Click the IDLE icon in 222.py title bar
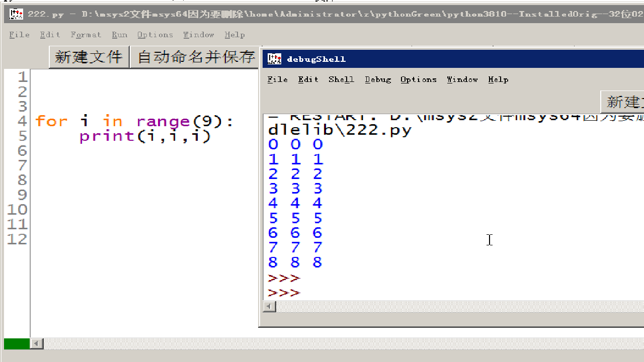The height and width of the screenshot is (362, 644). (x=16, y=14)
